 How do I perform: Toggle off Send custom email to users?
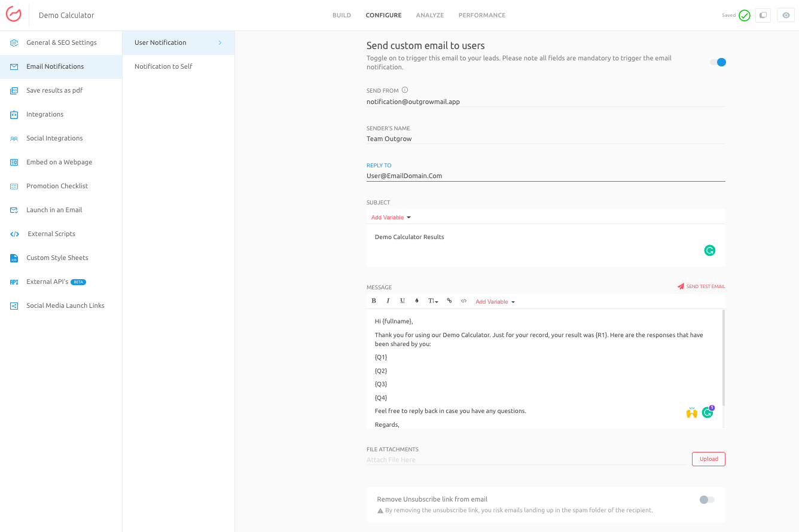click(x=718, y=62)
